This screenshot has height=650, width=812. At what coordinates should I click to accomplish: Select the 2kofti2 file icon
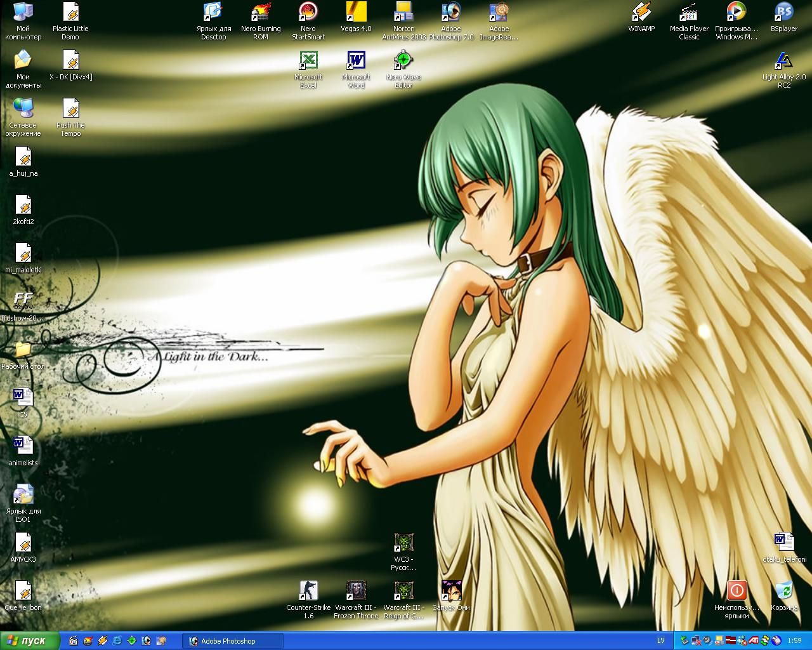click(23, 210)
